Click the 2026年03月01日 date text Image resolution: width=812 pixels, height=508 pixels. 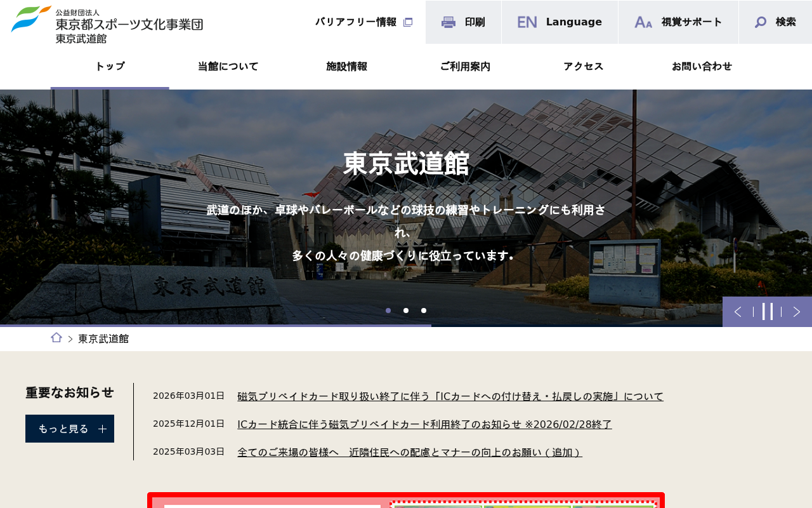(189, 396)
